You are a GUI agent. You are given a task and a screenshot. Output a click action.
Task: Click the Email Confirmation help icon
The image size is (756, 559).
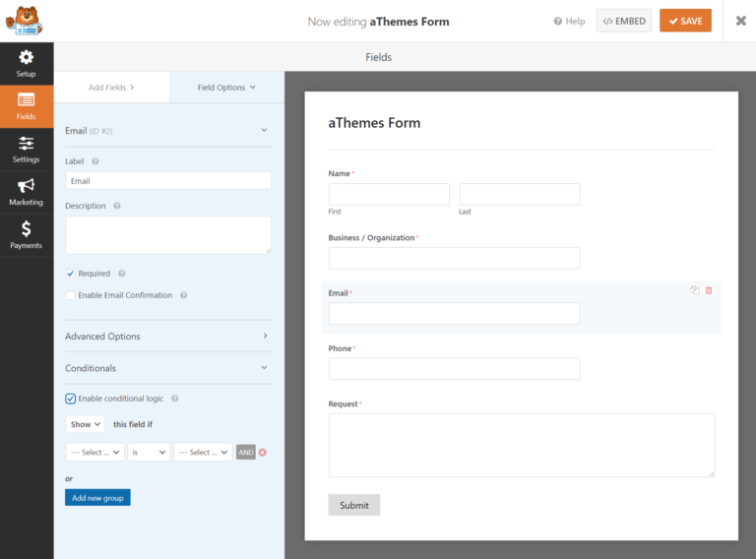click(x=184, y=295)
